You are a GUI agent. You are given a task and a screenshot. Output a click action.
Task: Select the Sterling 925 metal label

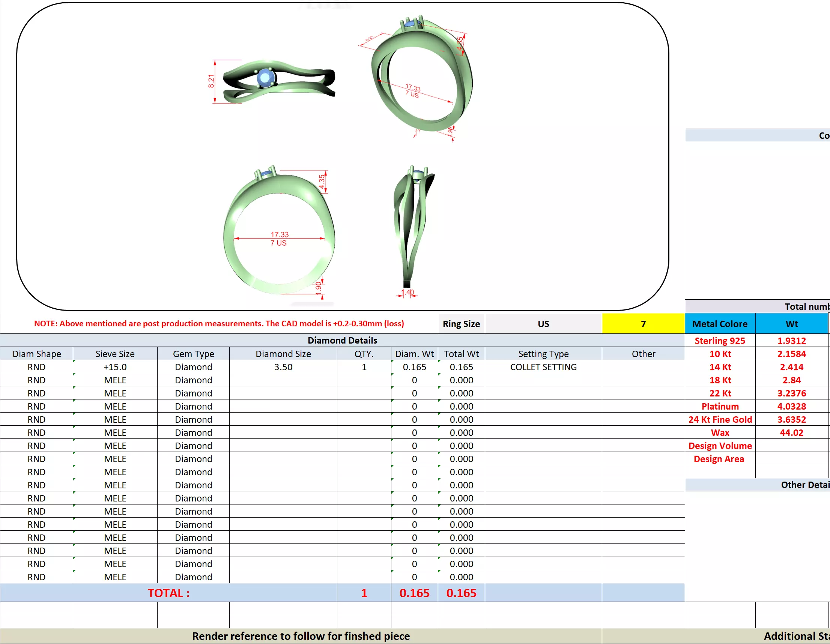(720, 341)
